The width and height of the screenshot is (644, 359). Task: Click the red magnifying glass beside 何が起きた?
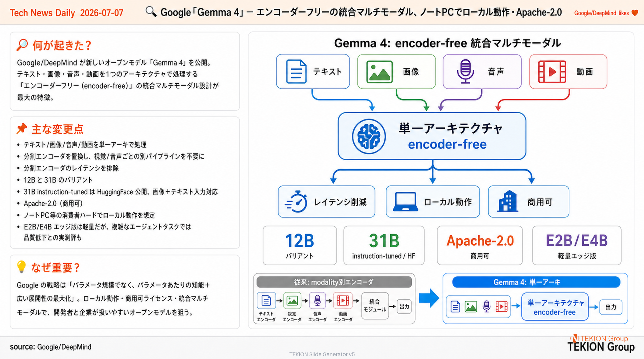tap(22, 45)
